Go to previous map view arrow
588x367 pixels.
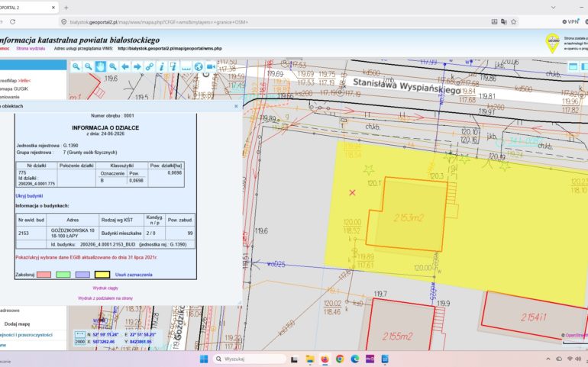(x=125, y=66)
